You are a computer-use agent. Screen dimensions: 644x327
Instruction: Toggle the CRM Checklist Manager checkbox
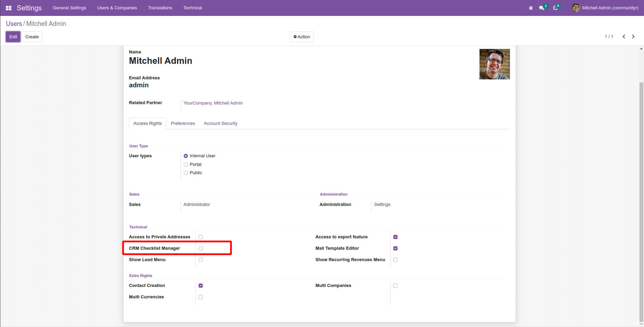[x=201, y=248]
